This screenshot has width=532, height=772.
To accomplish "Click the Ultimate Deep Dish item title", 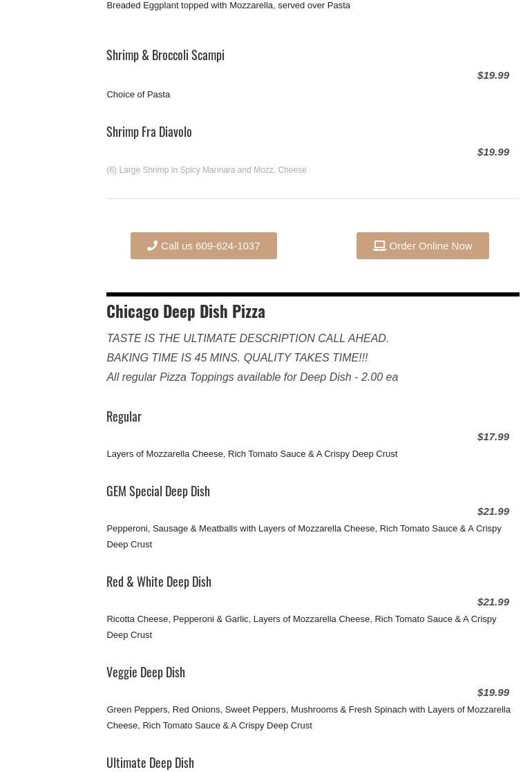I will [x=150, y=762].
